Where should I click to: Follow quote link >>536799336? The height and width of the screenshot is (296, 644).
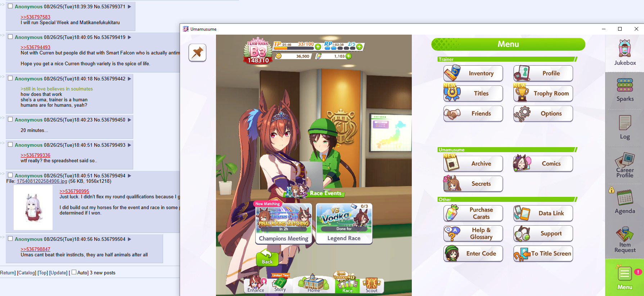(x=35, y=155)
